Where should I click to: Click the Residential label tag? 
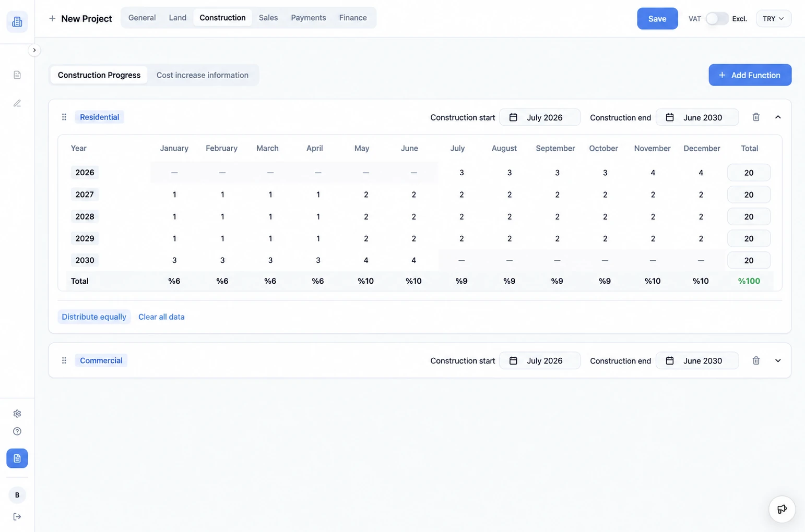(x=99, y=117)
